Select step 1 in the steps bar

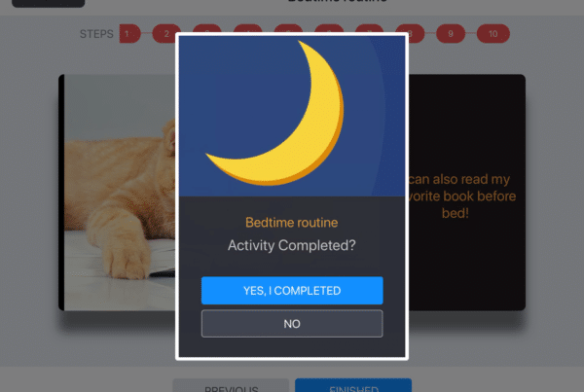tap(130, 33)
